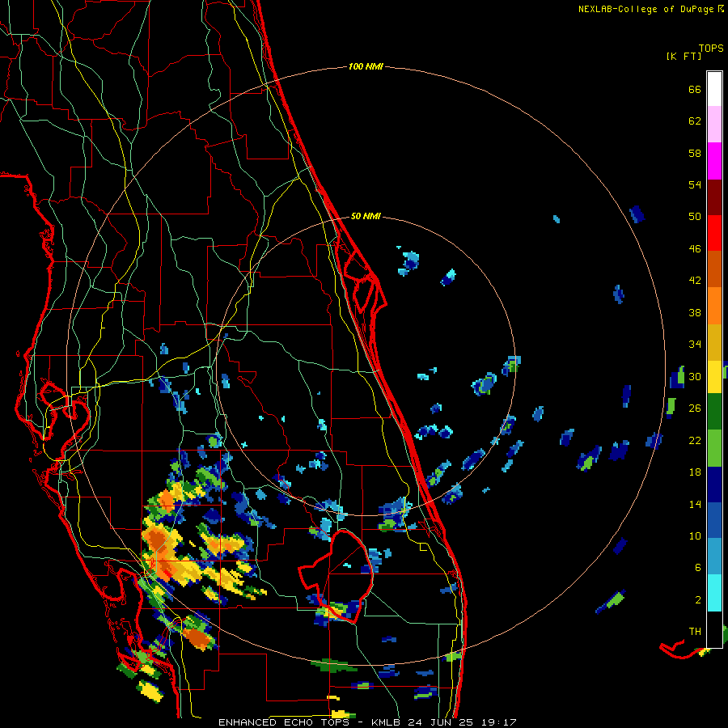Click the 46 legend value
728x728 pixels.
pyautogui.click(x=695, y=249)
